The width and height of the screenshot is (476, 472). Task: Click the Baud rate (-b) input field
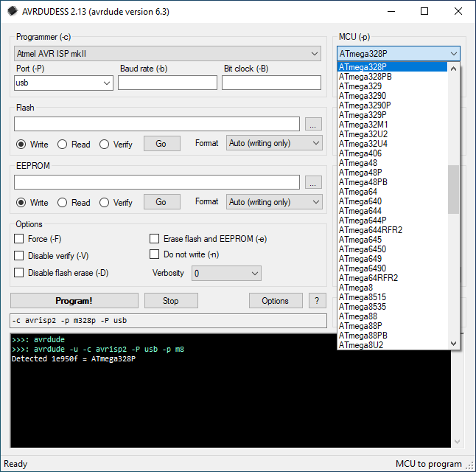[167, 83]
